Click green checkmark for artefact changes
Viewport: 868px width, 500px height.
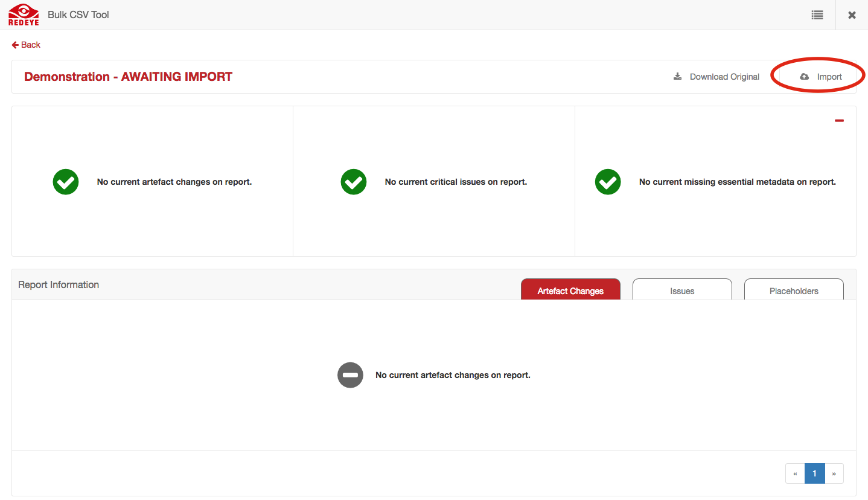tap(66, 182)
